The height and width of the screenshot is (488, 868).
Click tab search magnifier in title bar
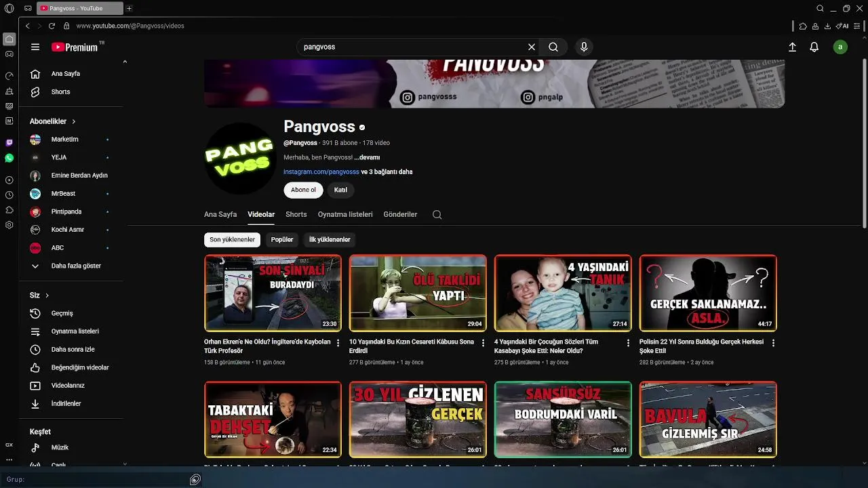(x=820, y=8)
